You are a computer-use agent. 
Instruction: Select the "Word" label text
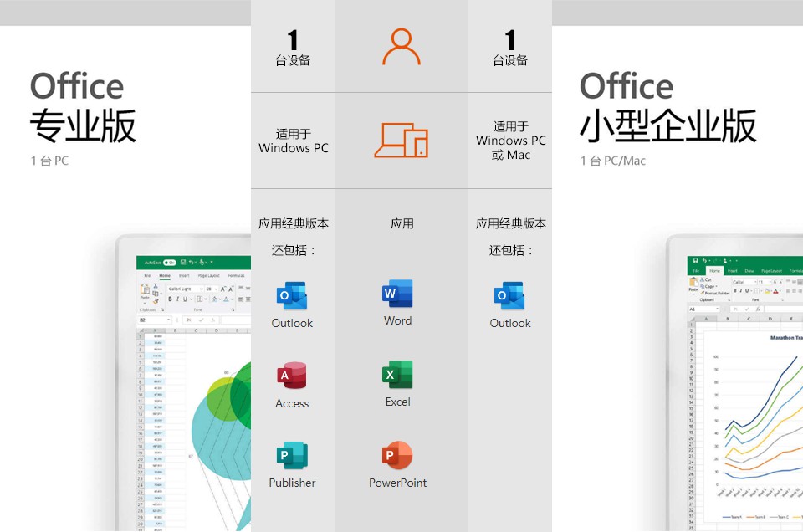point(398,320)
